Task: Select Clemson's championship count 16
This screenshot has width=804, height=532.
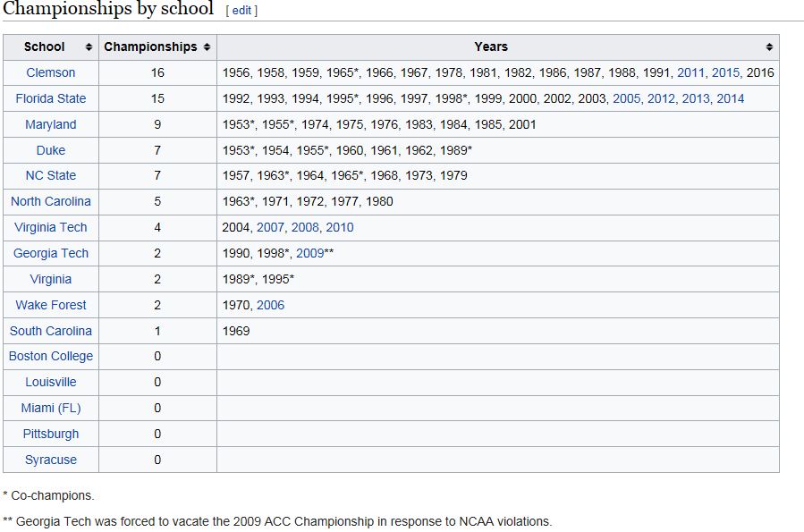Action: coord(157,72)
